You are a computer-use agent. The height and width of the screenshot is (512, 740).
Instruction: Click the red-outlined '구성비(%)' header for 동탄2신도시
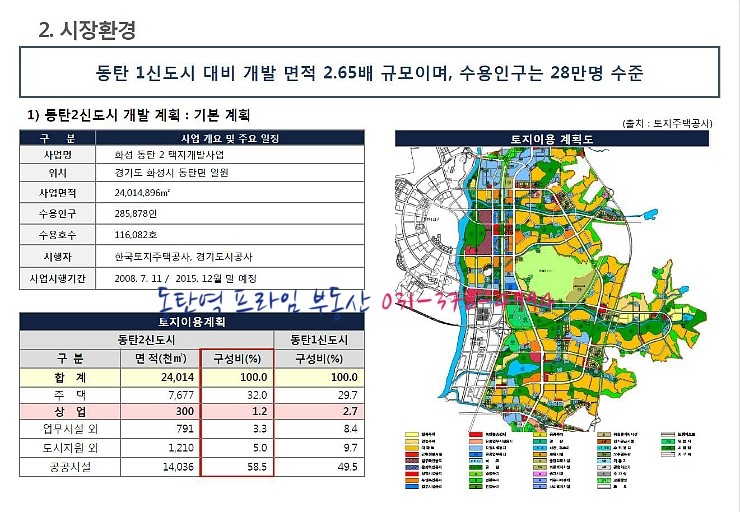(237, 359)
